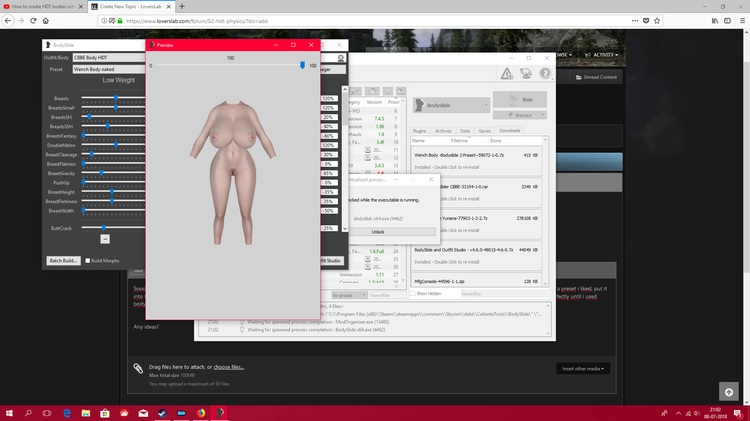The height and width of the screenshot is (421, 750).
Task: Click the preview weight slider handle
Action: point(302,65)
